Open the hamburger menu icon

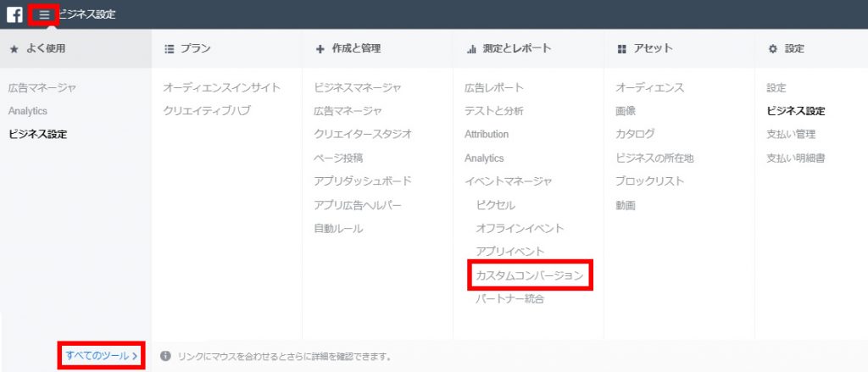pos(44,14)
